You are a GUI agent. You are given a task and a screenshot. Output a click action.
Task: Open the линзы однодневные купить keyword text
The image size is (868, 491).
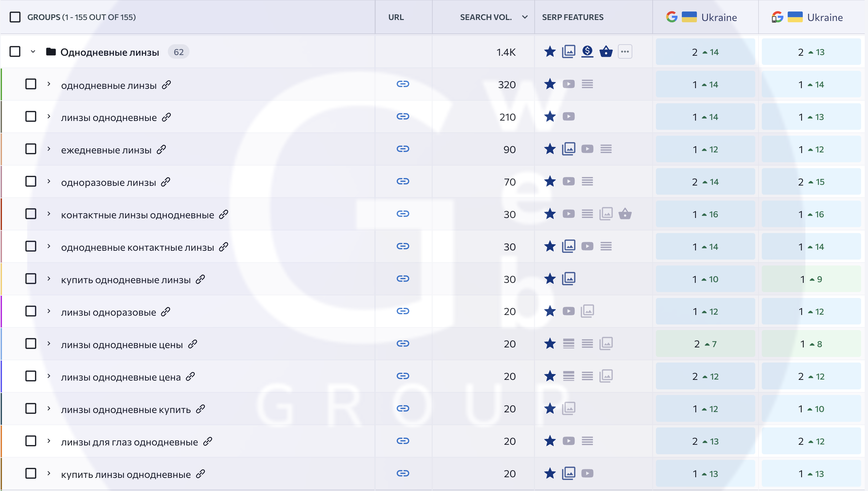126,409
